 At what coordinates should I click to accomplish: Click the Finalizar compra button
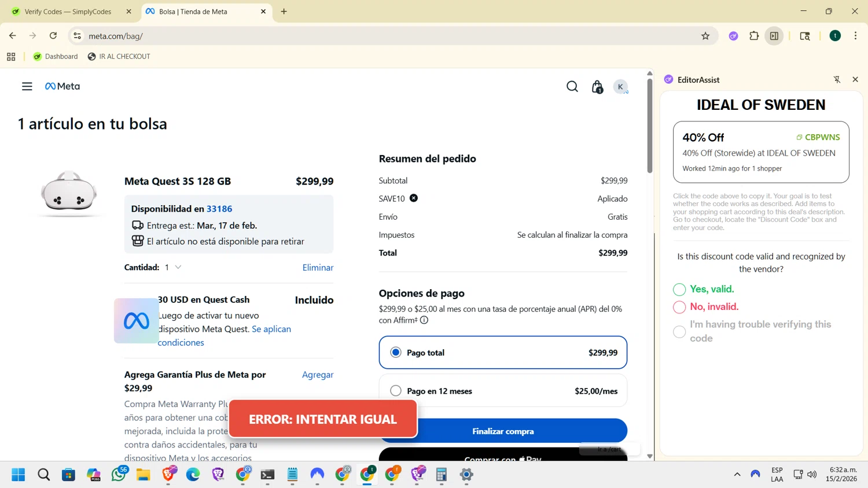(x=503, y=431)
